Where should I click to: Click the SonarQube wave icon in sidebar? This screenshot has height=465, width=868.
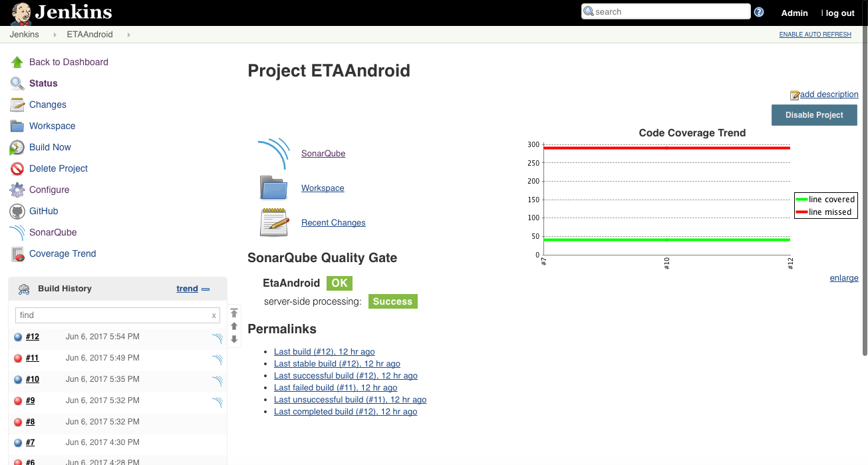pyautogui.click(x=17, y=232)
